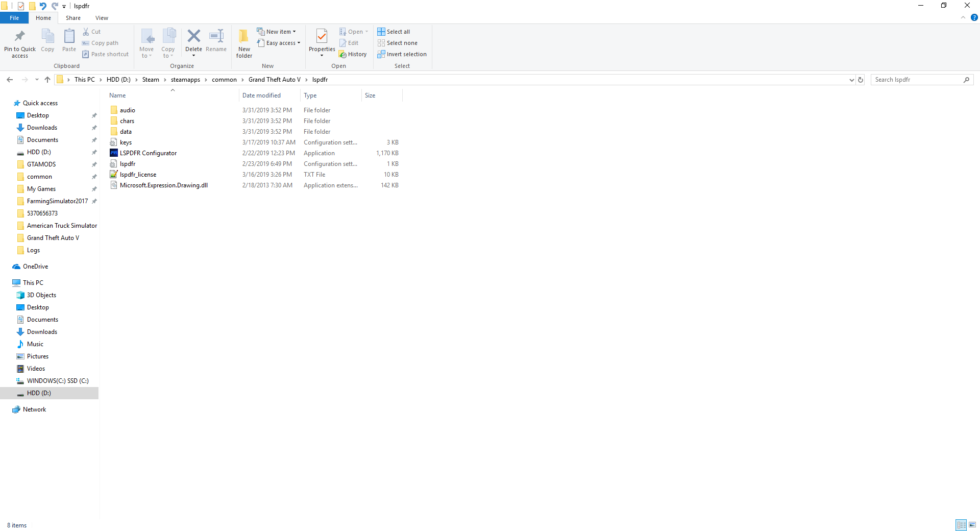Open the Music library folder
The height and width of the screenshot is (531, 980).
click(x=35, y=344)
